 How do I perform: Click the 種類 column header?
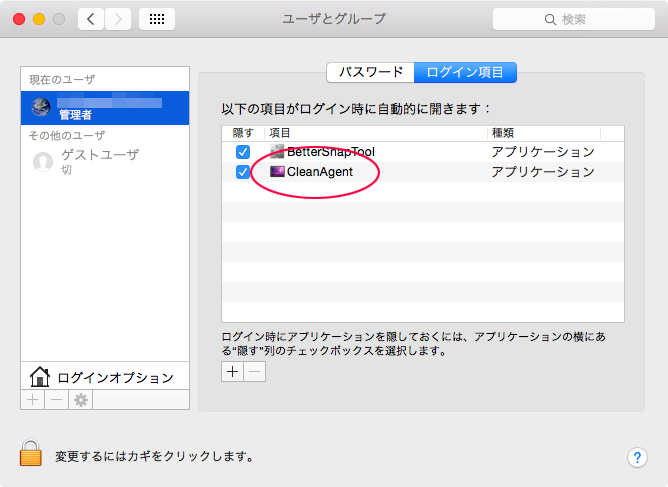coord(544,133)
